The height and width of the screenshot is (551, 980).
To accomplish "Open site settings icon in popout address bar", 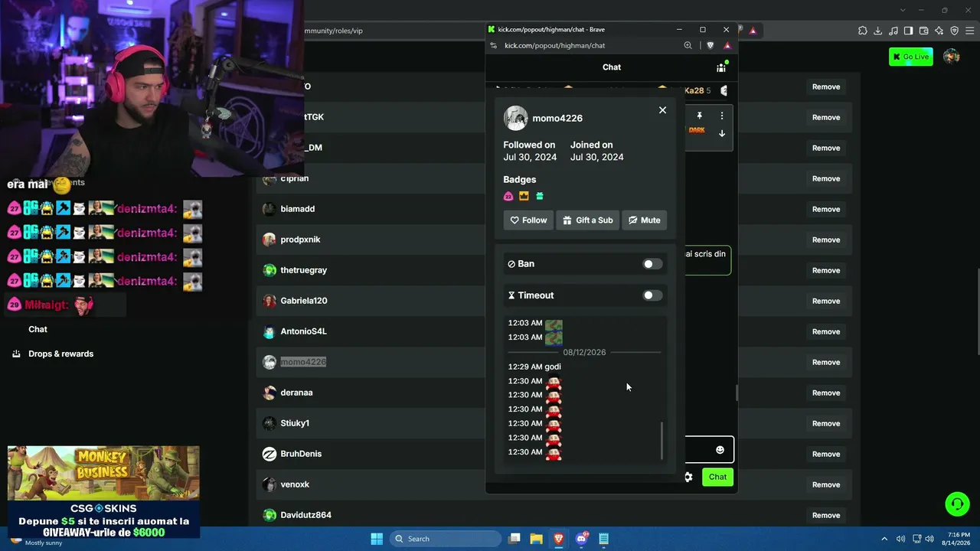I will [x=494, y=46].
